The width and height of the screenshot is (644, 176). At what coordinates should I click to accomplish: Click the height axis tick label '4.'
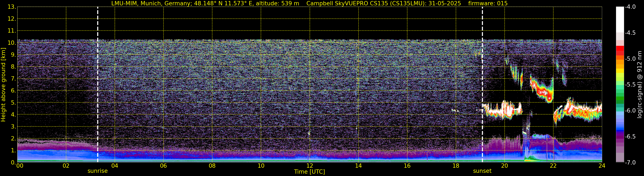[x=13, y=114]
